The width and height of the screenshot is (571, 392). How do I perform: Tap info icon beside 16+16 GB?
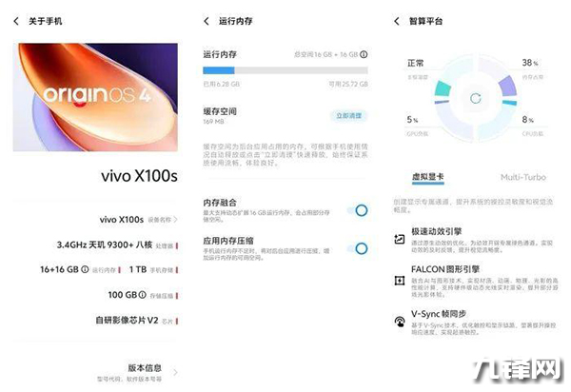85,269
